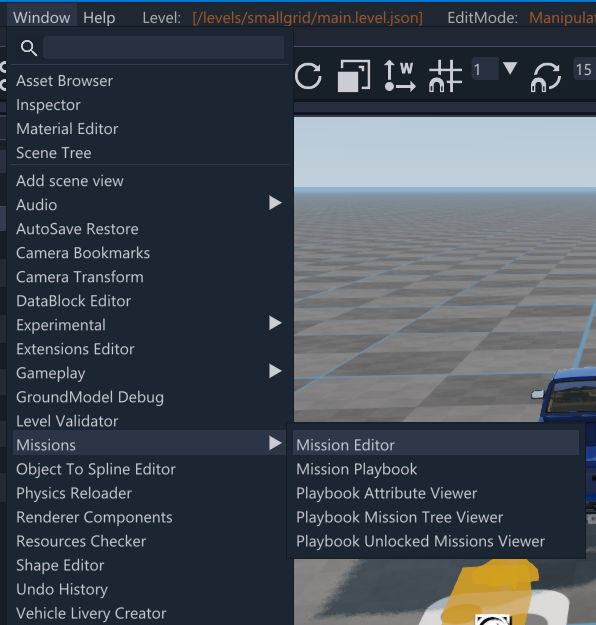The image size is (596, 625).
Task: Select Mission Playbook from submenu
Action: (x=436, y=469)
